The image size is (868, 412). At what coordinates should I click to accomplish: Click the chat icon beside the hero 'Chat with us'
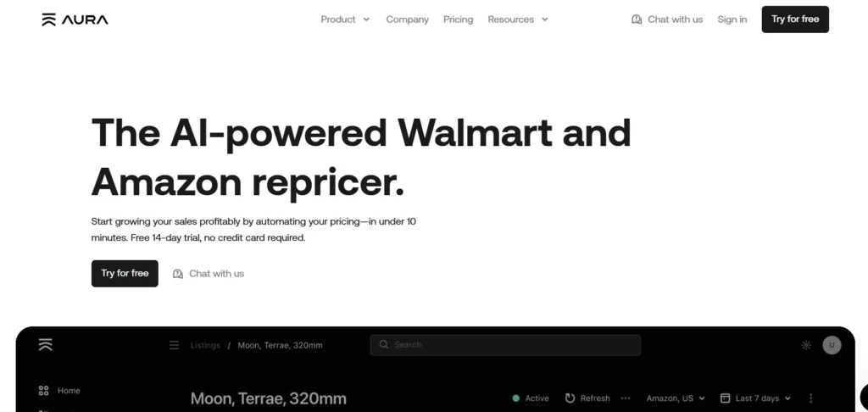(x=178, y=274)
